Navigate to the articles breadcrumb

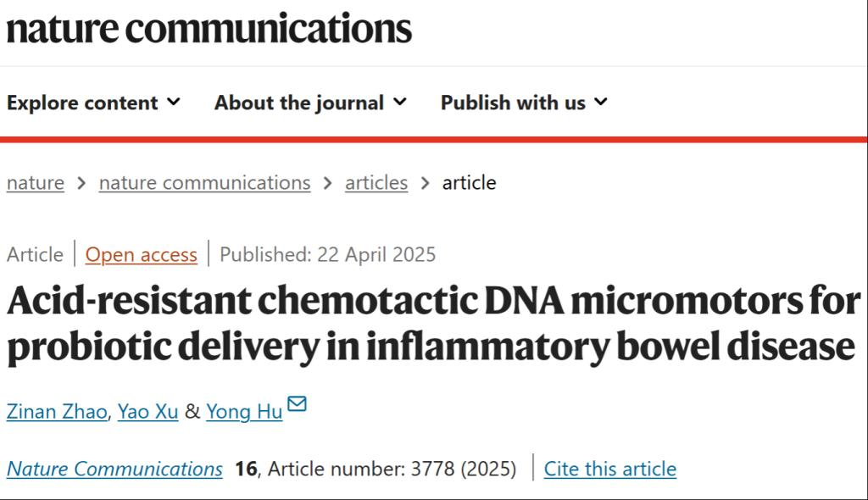click(376, 183)
